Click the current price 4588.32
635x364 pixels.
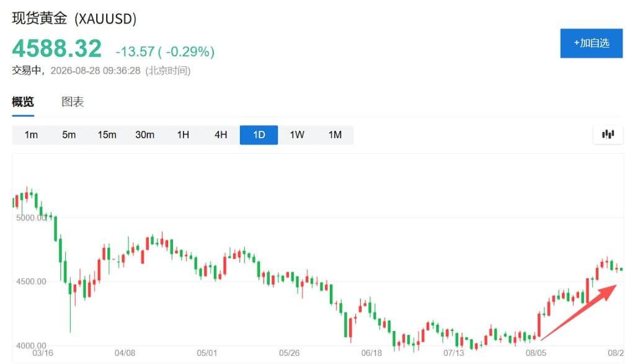(56, 48)
